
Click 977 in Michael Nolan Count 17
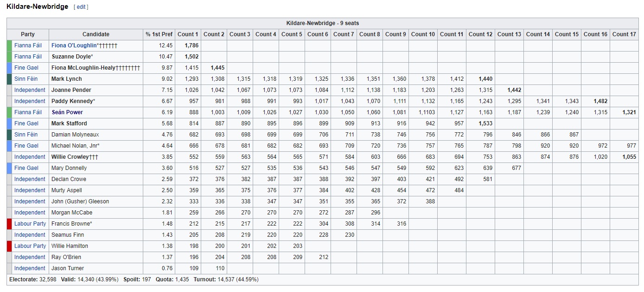click(x=631, y=146)
